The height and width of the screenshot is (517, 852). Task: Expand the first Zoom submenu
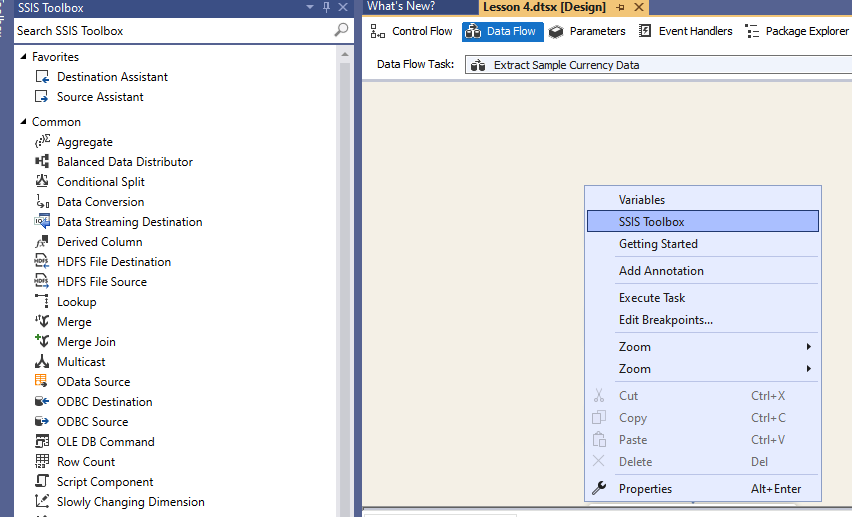703,347
